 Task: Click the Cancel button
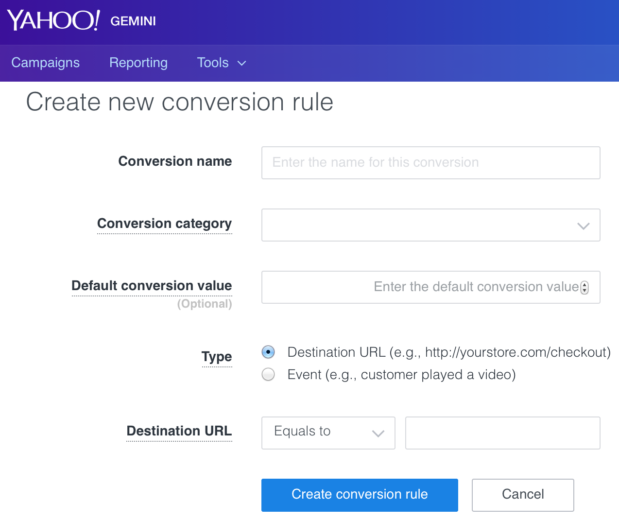pyautogui.click(x=523, y=495)
